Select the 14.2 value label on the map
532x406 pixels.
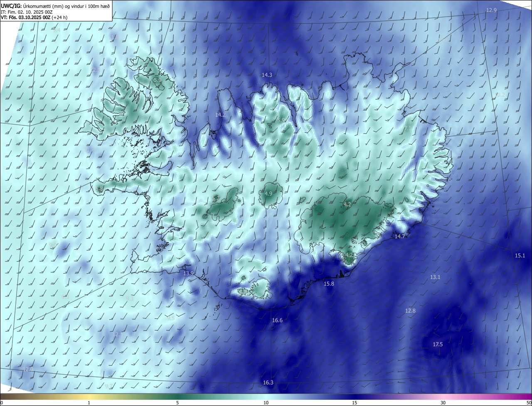coord(220,115)
